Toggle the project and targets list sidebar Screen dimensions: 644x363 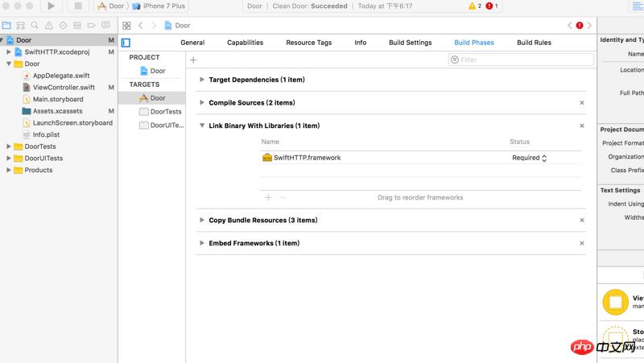point(126,43)
